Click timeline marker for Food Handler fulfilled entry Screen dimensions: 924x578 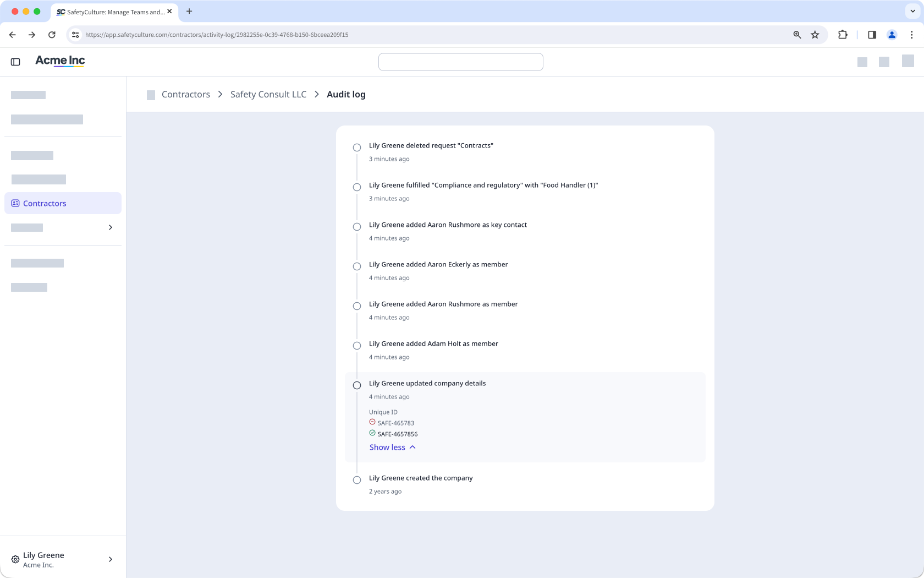click(x=357, y=187)
